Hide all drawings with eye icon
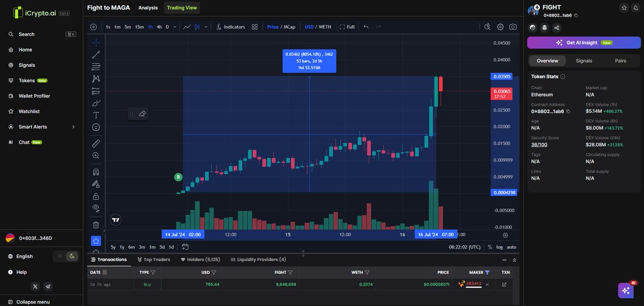 click(96, 208)
